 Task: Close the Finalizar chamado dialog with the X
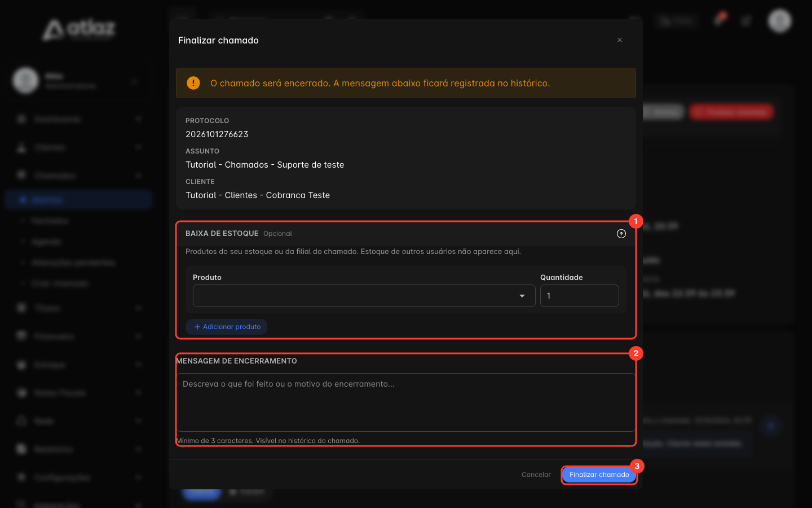tap(620, 40)
